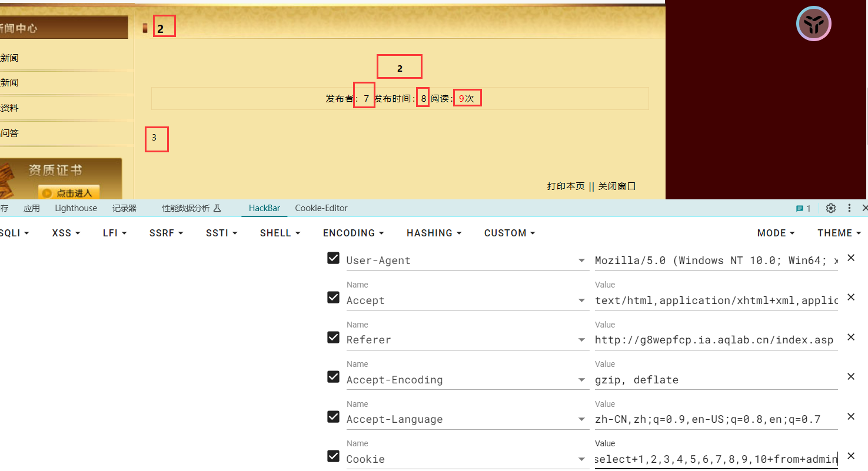Click the Cookie value input field

coord(716,459)
